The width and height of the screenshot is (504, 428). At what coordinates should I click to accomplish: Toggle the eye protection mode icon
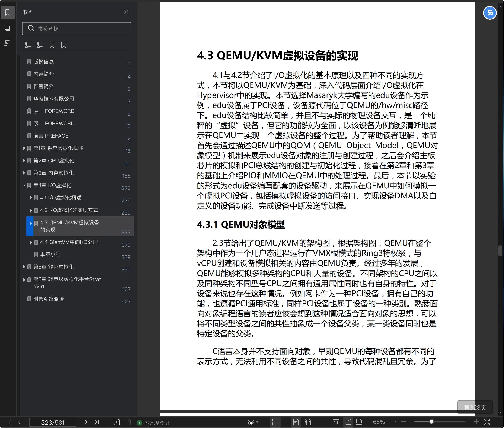(251, 422)
